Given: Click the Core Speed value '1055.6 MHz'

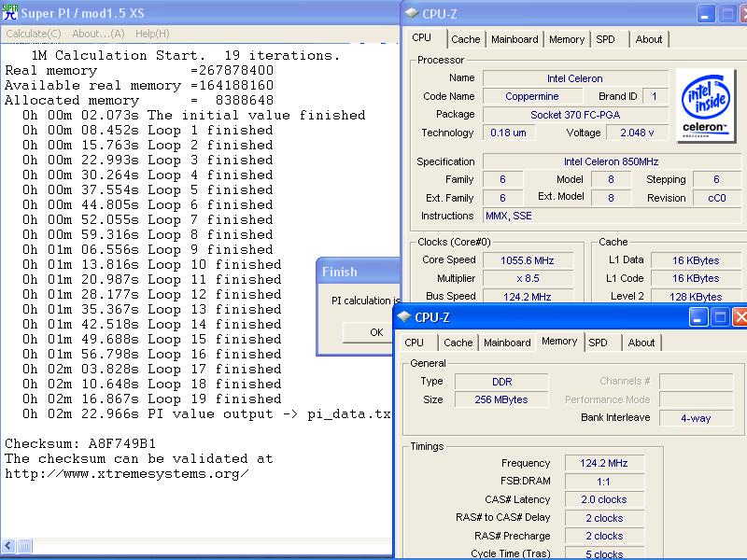Looking at the screenshot, I should [528, 260].
